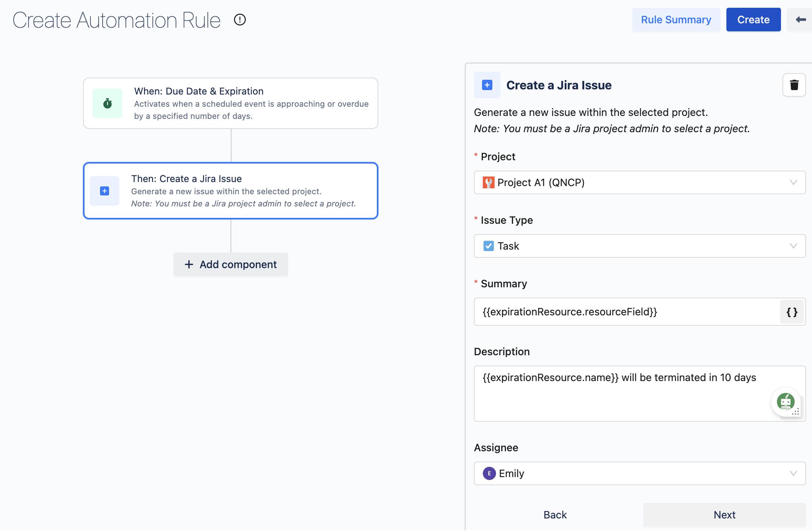This screenshot has height=531, width=812.
Task: Open Rule Summary
Action: (676, 20)
